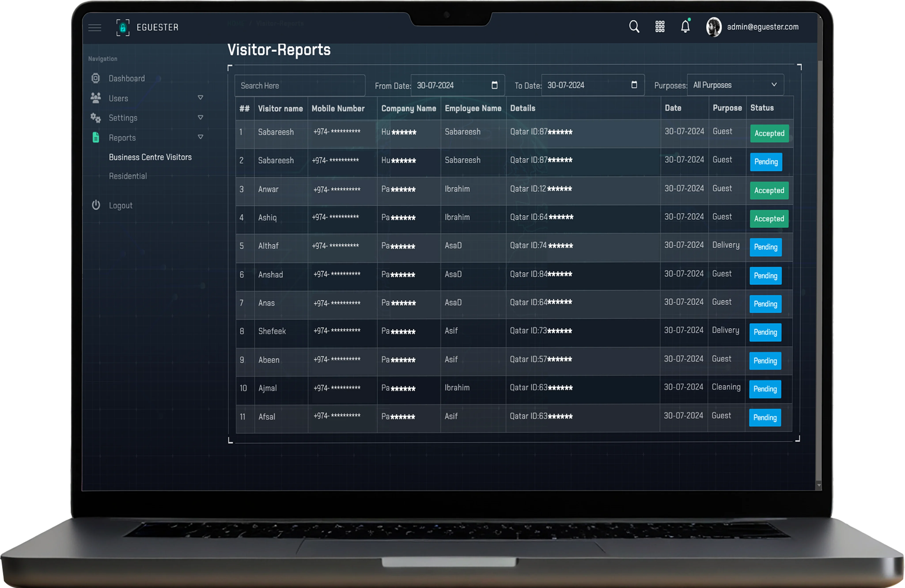
Task: Go to Dashboard in navigation
Action: coord(127,78)
